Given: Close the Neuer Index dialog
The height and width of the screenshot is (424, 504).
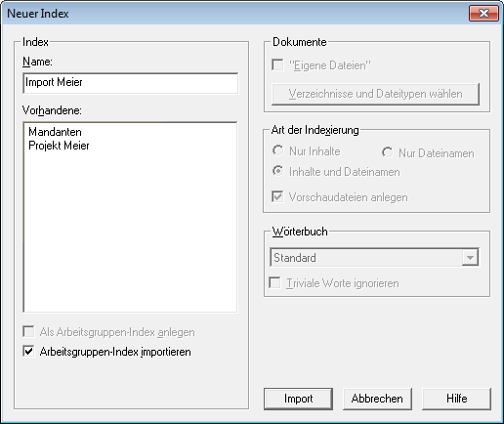Looking at the screenshot, I should pos(483,14).
